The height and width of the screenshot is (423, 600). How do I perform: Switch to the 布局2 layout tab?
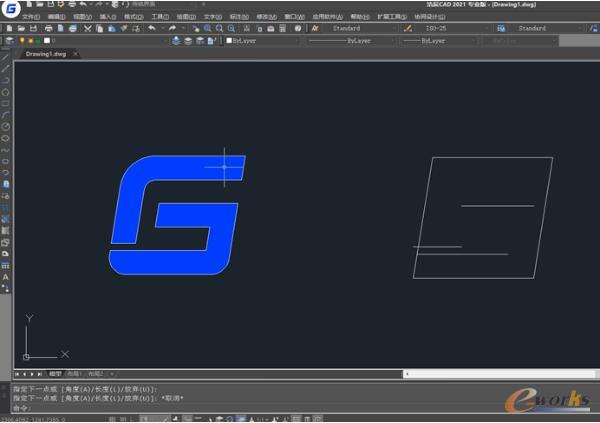click(96, 374)
